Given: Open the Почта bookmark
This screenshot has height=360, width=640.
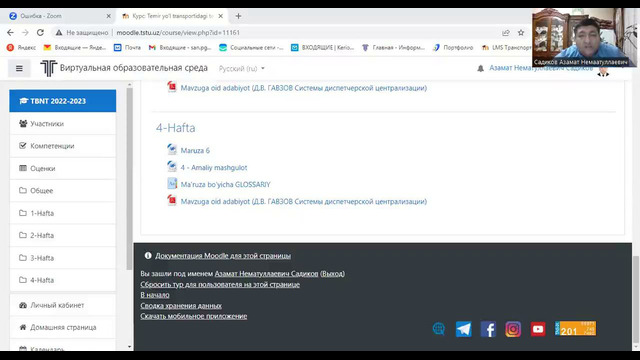Looking at the screenshot, I should click(x=127, y=48).
